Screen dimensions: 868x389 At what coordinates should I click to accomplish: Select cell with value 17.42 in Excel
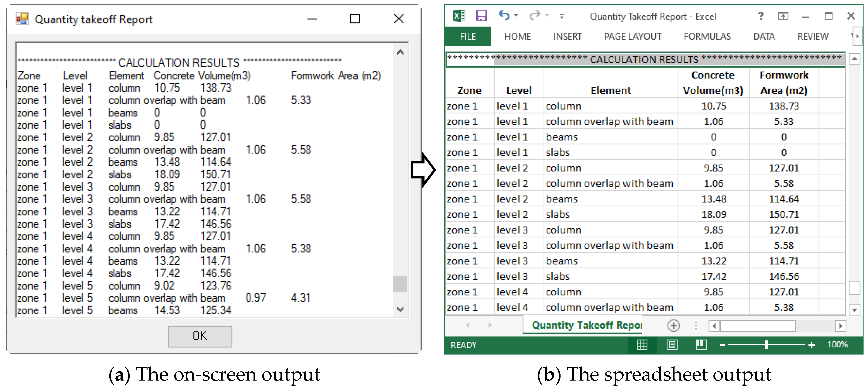coord(713,276)
